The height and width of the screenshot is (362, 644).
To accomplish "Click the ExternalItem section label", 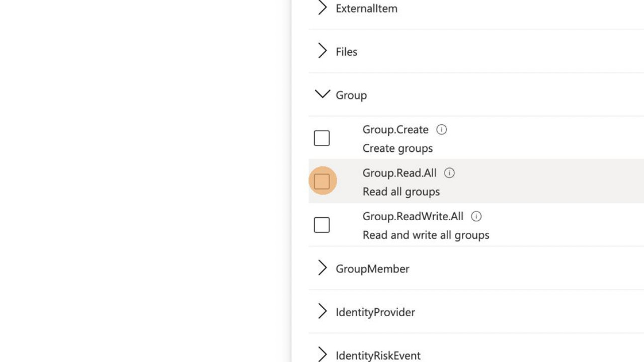I will click(366, 8).
